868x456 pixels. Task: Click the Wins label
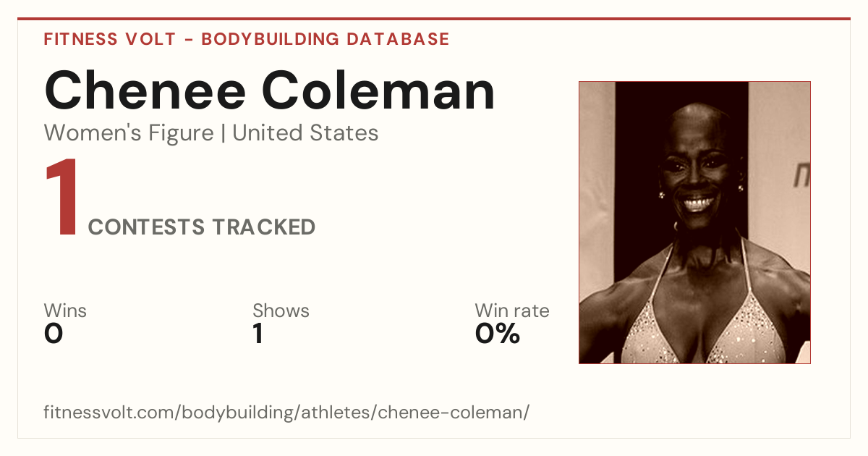65,311
